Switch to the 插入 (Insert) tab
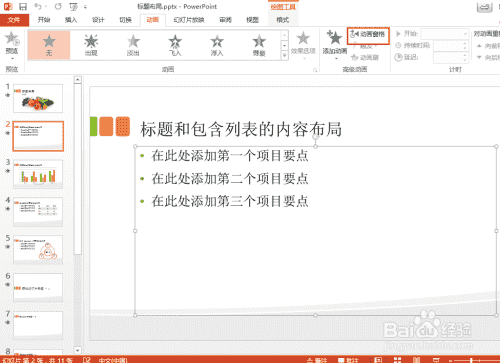 pyautogui.click(x=71, y=20)
